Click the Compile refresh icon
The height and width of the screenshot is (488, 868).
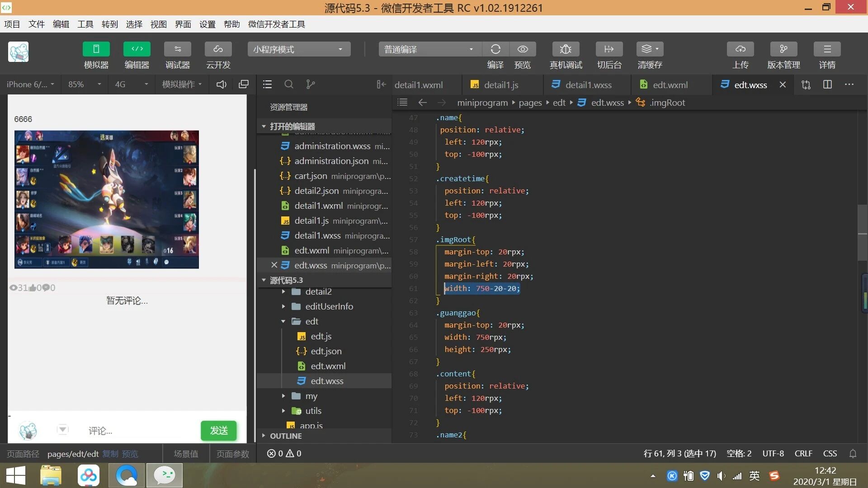(x=495, y=49)
